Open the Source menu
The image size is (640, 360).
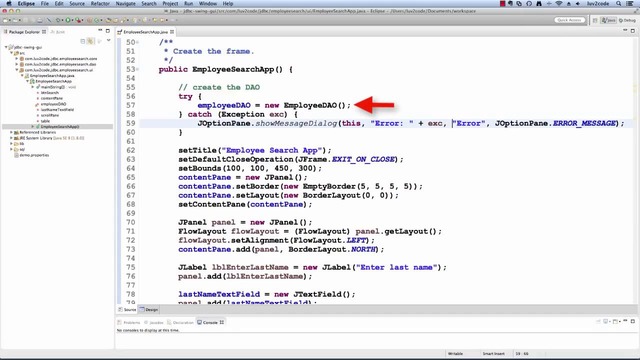[x=77, y=3]
